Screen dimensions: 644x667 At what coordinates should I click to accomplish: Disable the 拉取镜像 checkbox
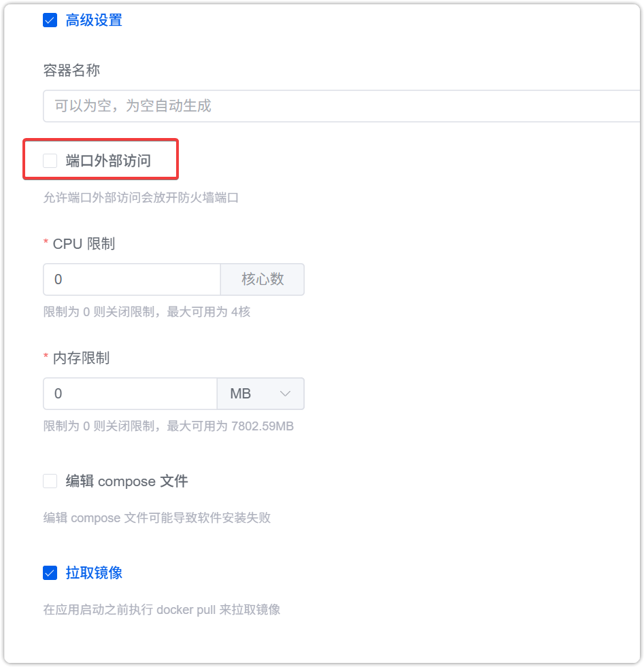click(50, 572)
